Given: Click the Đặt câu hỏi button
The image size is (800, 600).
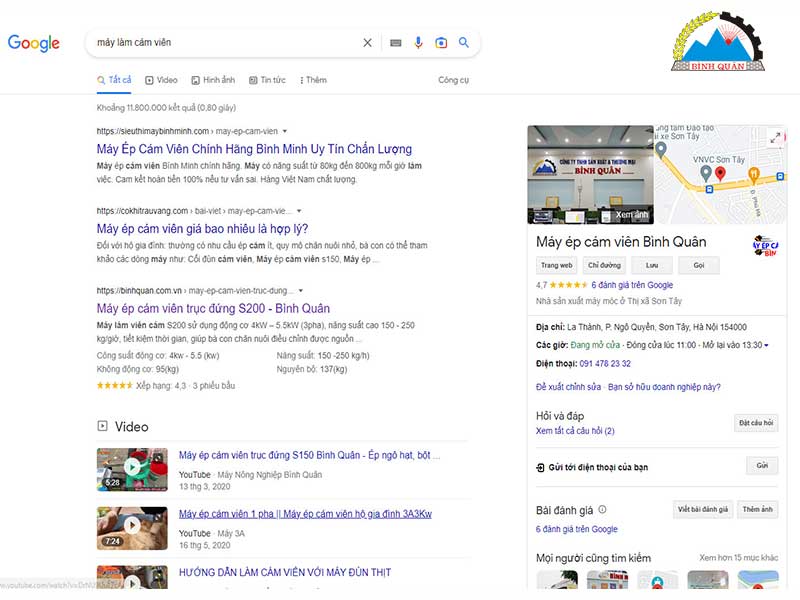Looking at the screenshot, I should pos(756,423).
